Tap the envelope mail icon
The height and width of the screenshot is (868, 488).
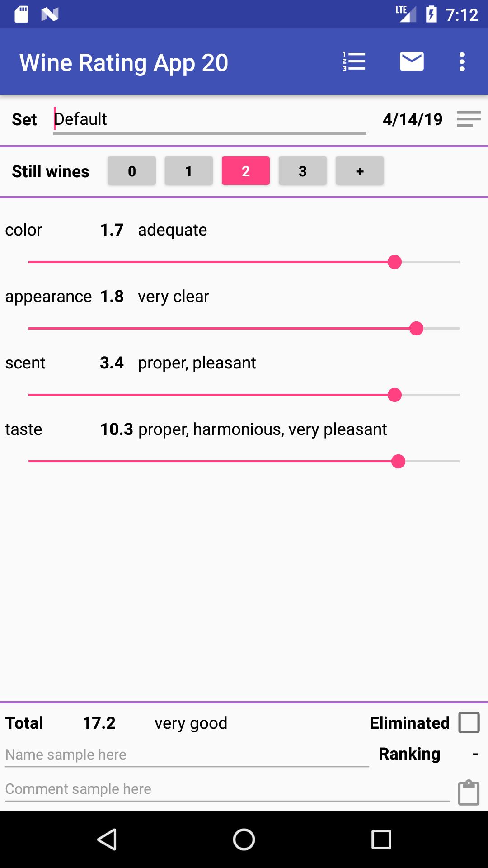(412, 61)
